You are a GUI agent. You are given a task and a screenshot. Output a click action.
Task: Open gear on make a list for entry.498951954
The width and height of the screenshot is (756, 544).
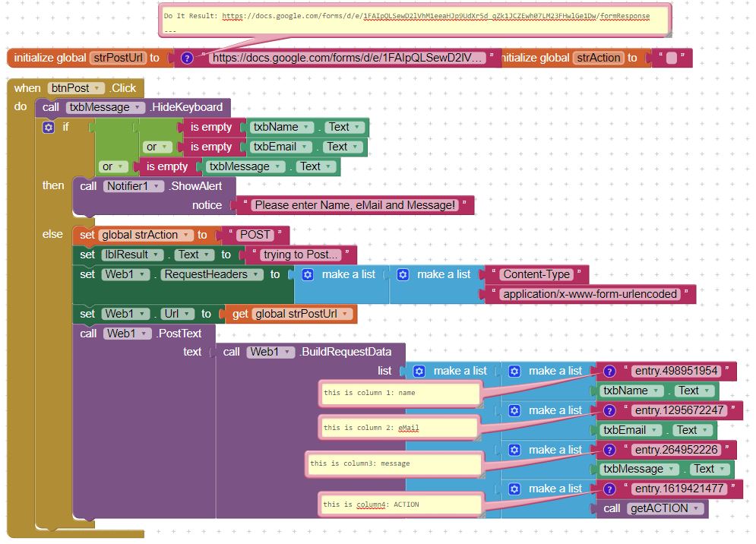tap(514, 371)
